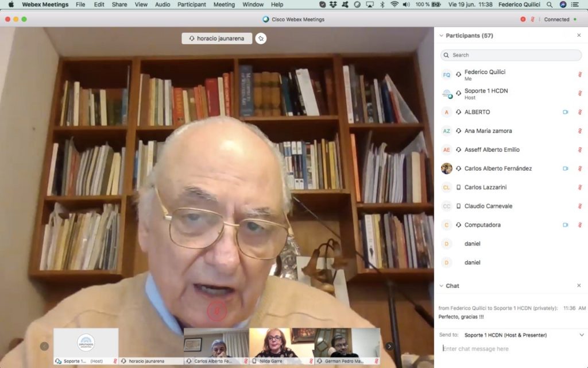Click the chat message input field

pos(510,348)
